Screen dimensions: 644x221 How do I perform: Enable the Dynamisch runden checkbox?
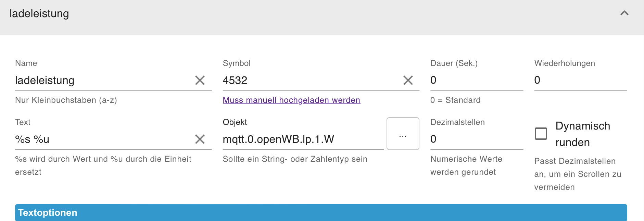point(541,134)
